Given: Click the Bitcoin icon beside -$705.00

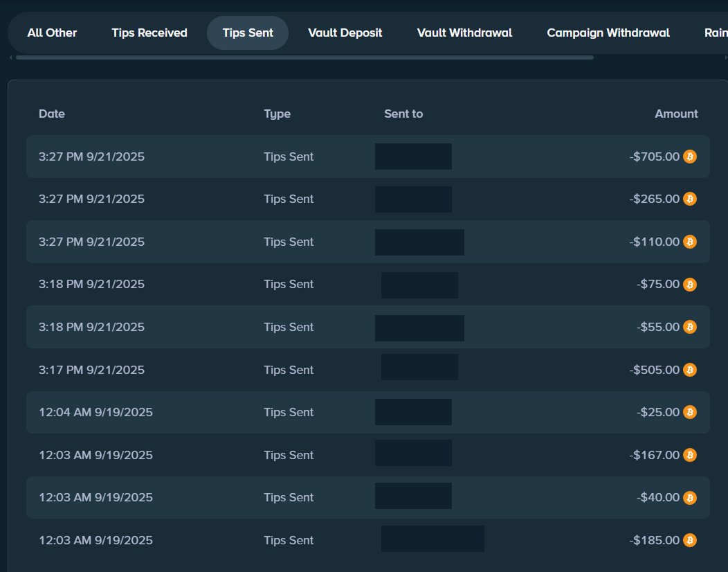Looking at the screenshot, I should pyautogui.click(x=689, y=157).
